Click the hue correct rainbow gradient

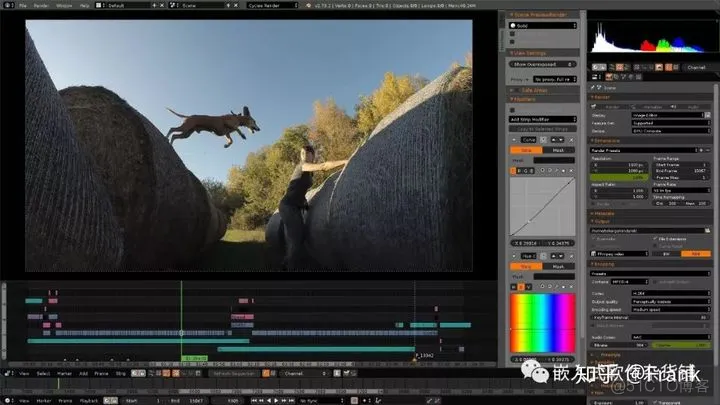542,323
